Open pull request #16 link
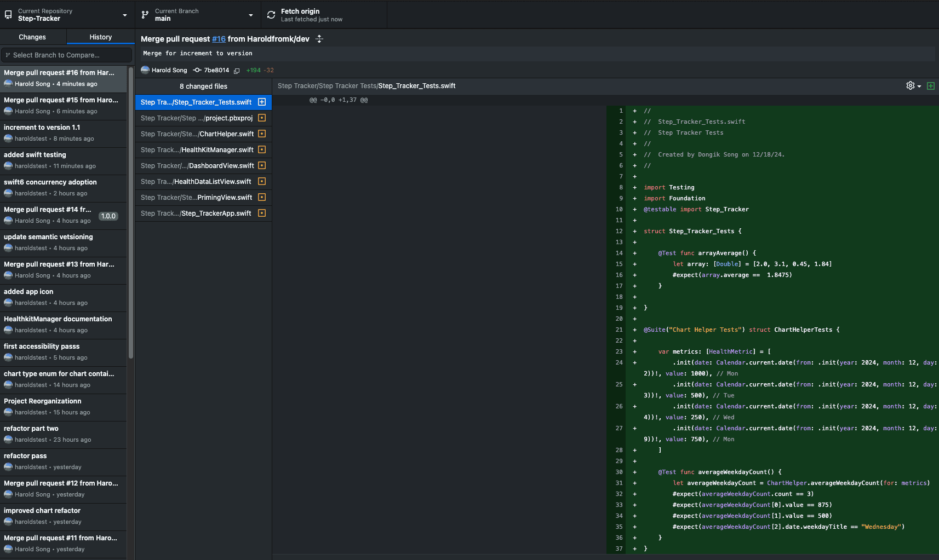 pos(219,39)
